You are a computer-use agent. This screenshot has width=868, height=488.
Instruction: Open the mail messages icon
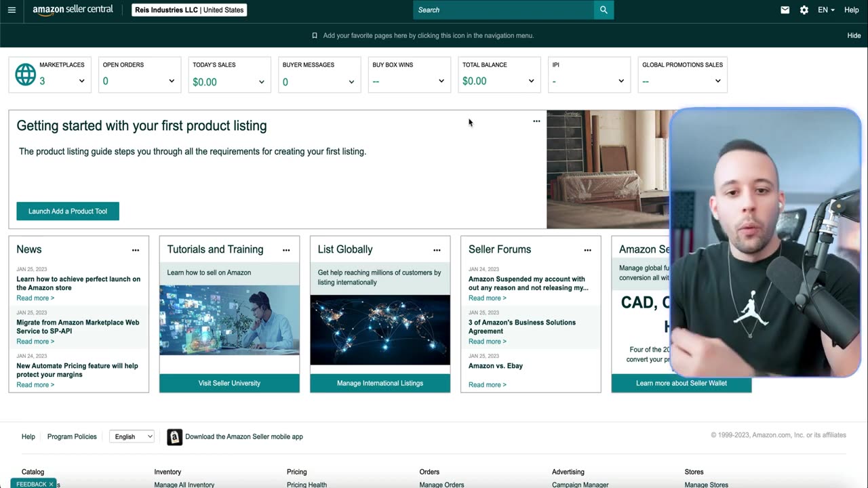coord(785,10)
